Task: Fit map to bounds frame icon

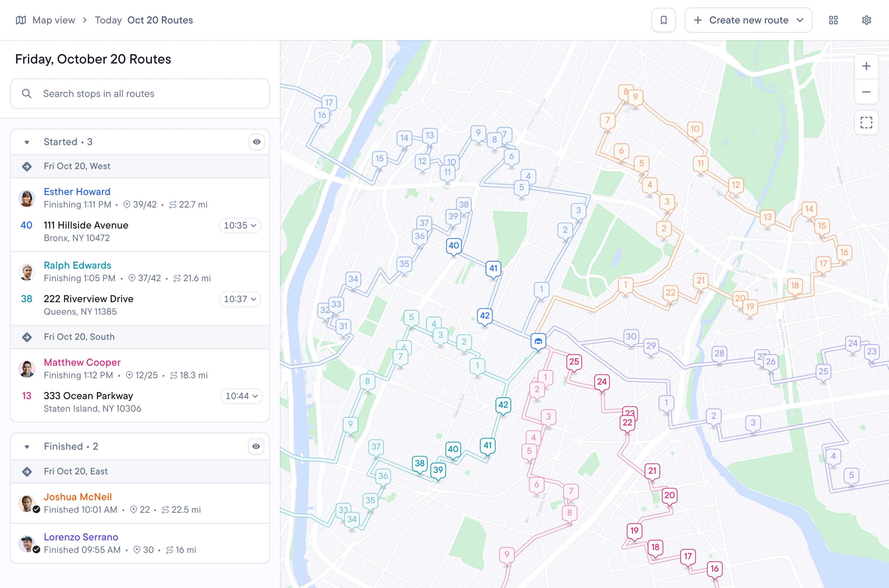Action: pyautogui.click(x=866, y=123)
